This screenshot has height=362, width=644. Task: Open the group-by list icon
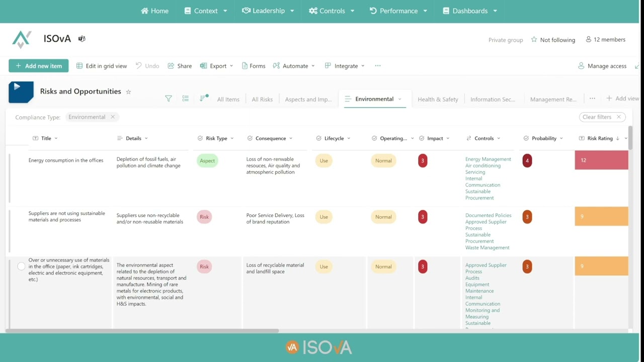pos(186,99)
